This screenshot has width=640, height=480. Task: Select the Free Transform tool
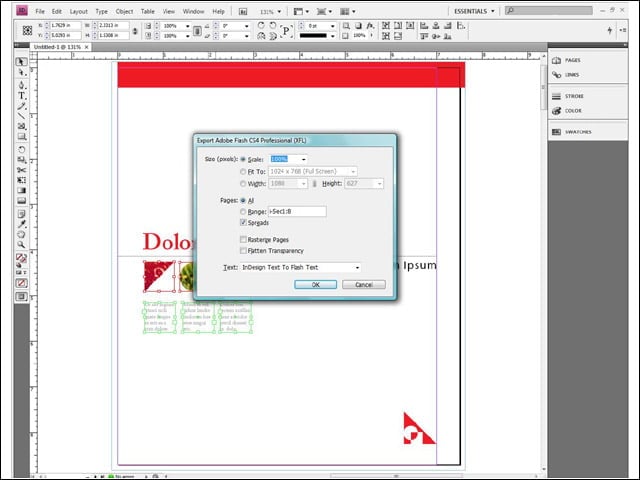coord(21,180)
